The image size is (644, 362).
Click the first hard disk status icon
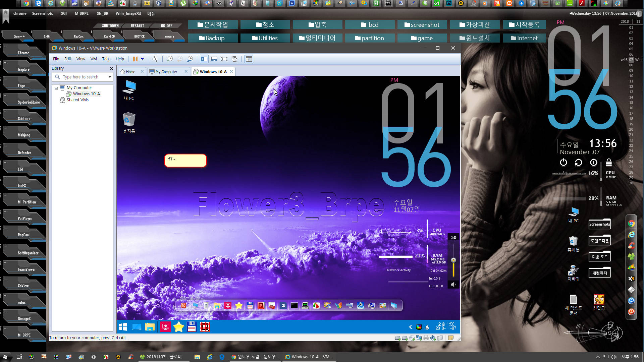(x=397, y=338)
